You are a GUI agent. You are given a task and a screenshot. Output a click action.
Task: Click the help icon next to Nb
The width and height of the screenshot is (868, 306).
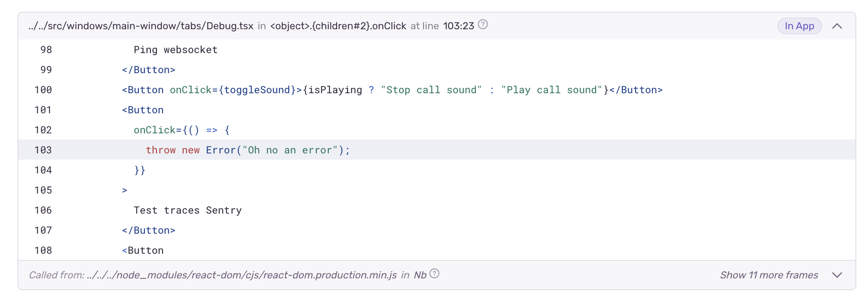coord(434,274)
